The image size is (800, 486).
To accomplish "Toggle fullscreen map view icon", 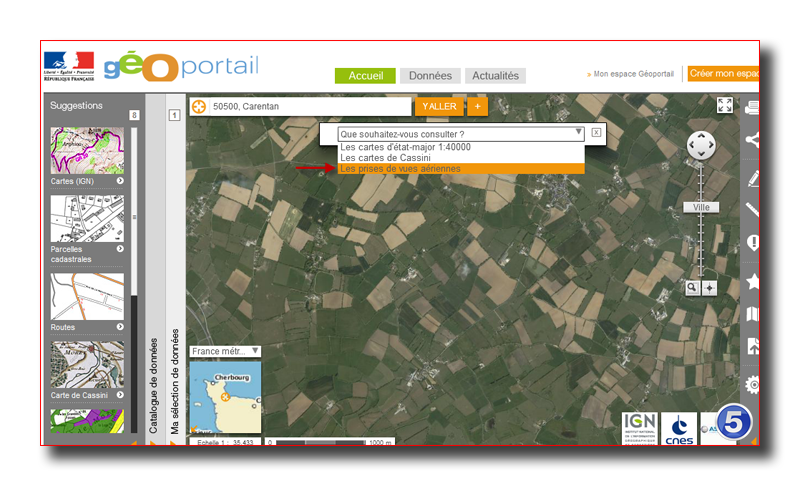I will (x=725, y=105).
